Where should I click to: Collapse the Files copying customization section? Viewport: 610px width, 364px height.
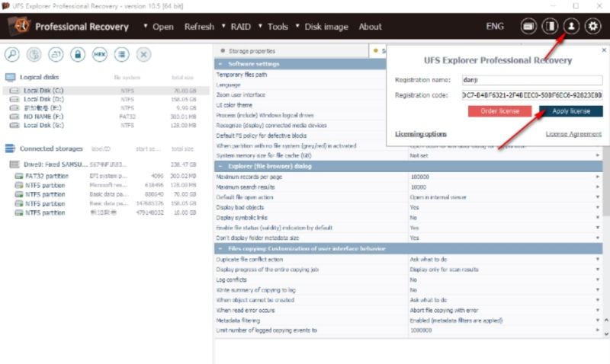click(x=220, y=248)
